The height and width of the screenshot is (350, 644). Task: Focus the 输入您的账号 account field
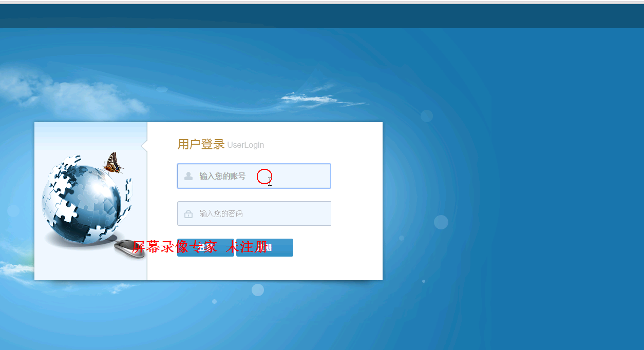click(254, 176)
